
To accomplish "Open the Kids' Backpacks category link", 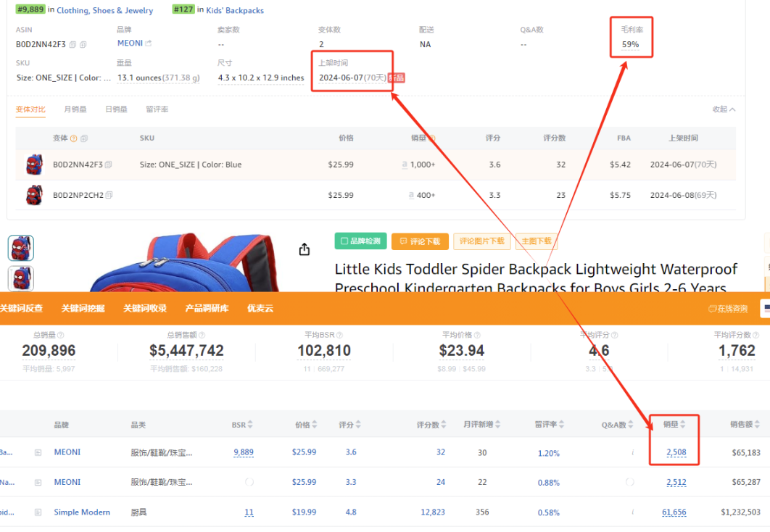I will [x=235, y=10].
